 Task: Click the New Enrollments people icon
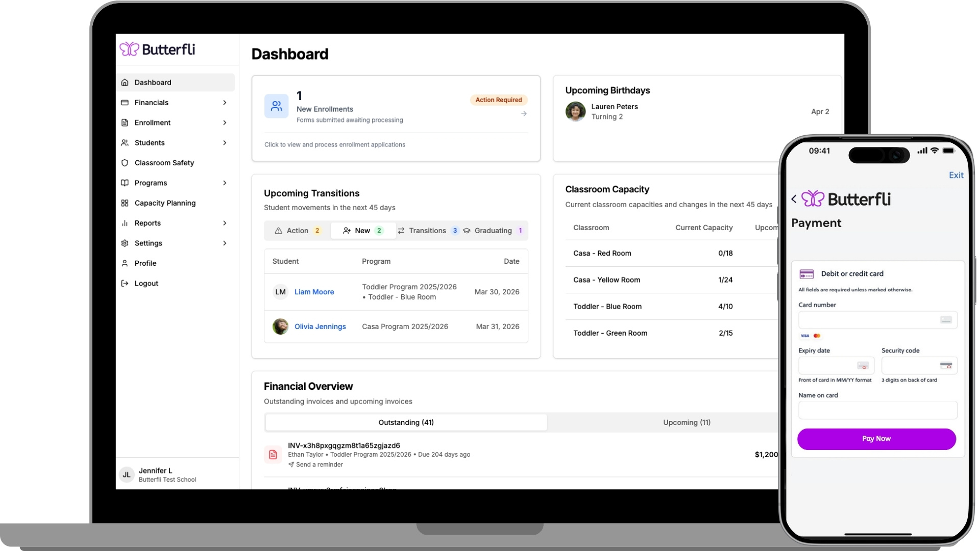pos(276,106)
